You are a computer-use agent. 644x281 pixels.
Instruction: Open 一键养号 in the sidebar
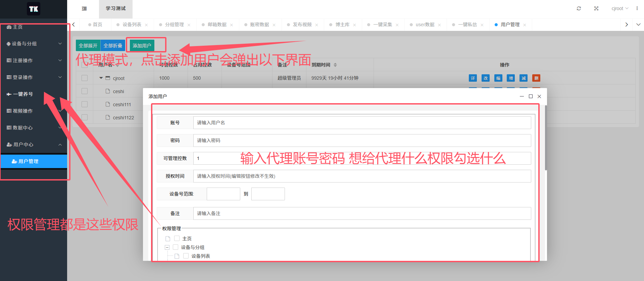pos(34,94)
